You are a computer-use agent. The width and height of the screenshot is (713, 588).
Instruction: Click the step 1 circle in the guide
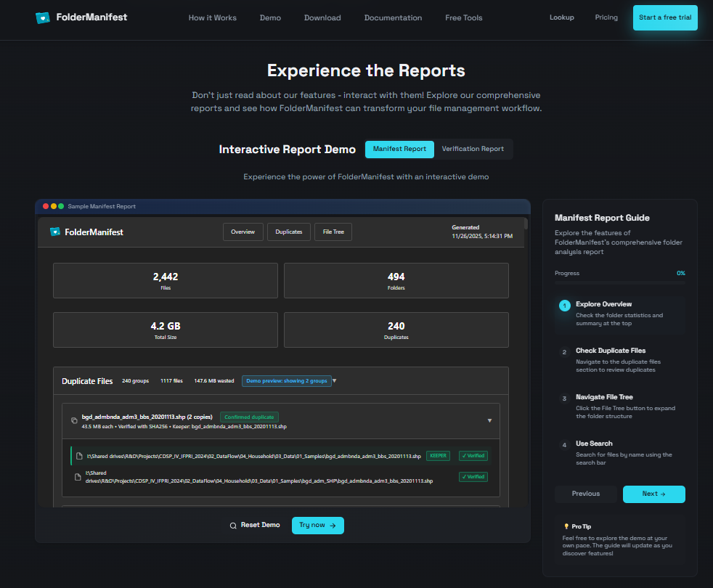click(x=564, y=306)
